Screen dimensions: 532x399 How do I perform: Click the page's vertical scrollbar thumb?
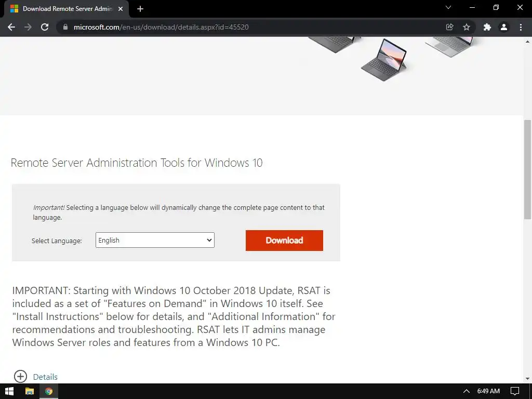pyautogui.click(x=527, y=170)
